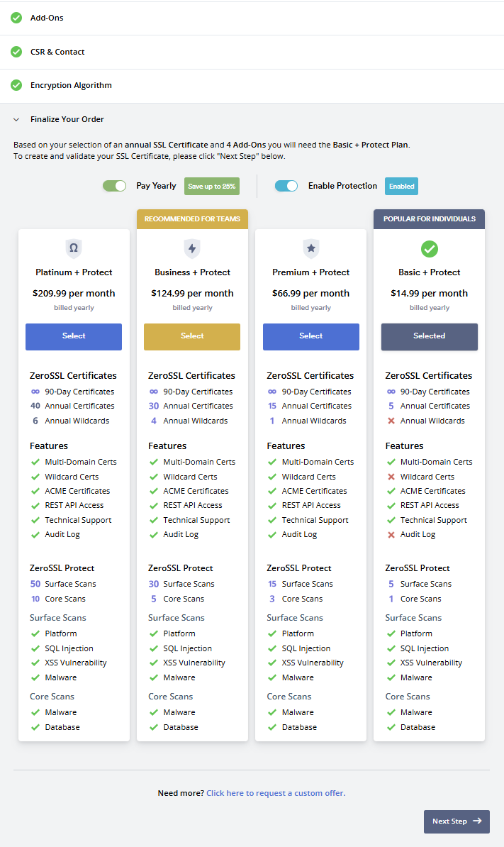Viewport: 504px width, 847px height.
Task: Collapse the Finalize Your Order chevron
Action: 16,119
